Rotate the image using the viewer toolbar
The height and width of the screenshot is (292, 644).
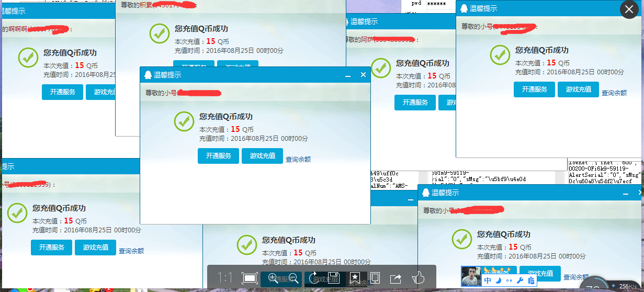click(314, 278)
